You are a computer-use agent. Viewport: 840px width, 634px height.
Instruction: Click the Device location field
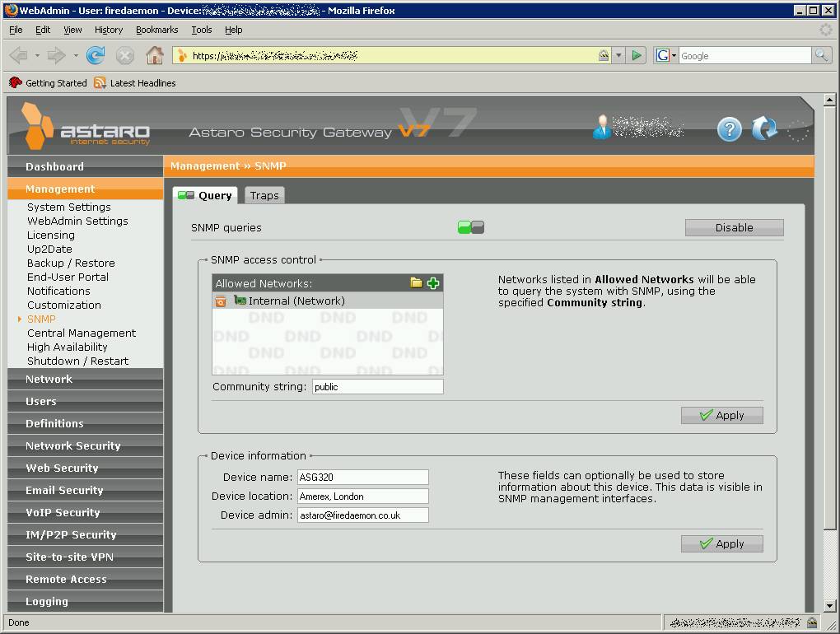[362, 496]
